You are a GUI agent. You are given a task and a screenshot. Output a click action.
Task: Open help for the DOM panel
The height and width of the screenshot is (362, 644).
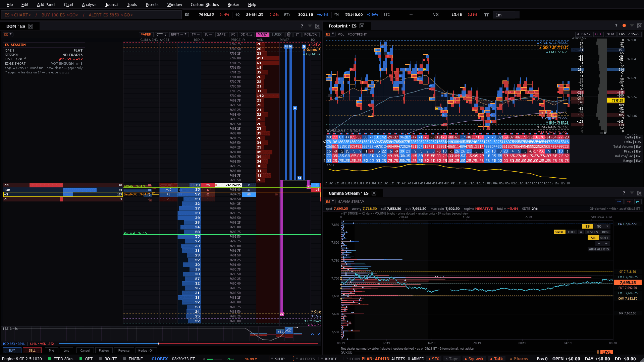coord(302,26)
